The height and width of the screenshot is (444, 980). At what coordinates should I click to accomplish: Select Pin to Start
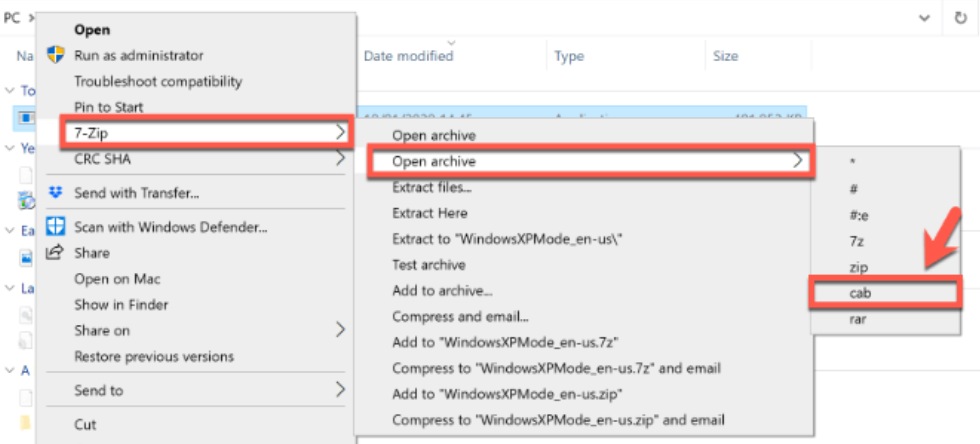tap(109, 108)
